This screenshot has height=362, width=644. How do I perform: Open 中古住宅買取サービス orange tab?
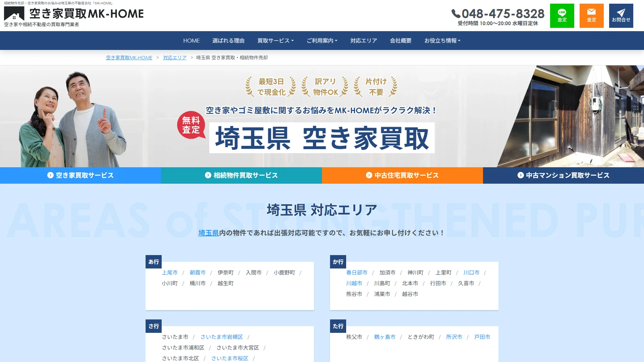(402, 175)
